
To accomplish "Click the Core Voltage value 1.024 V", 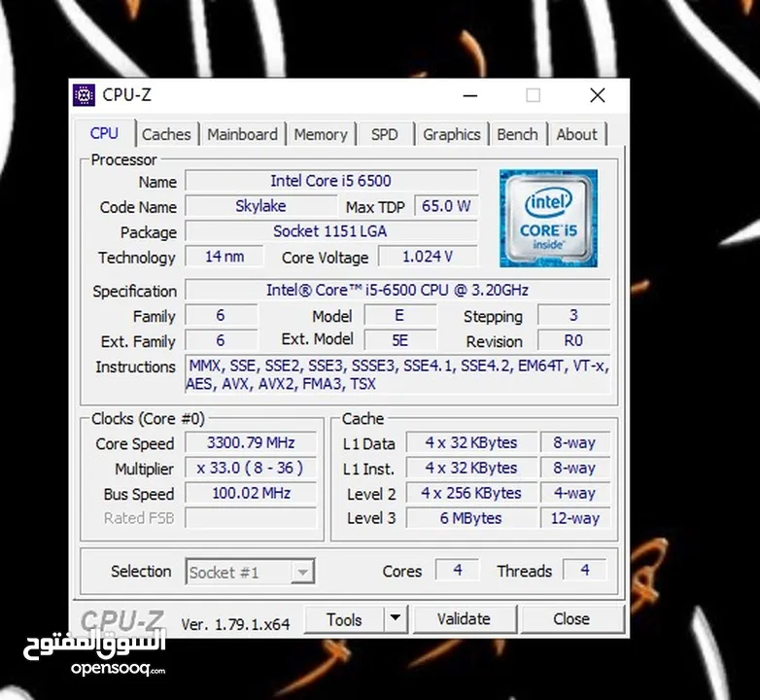I will [428, 257].
